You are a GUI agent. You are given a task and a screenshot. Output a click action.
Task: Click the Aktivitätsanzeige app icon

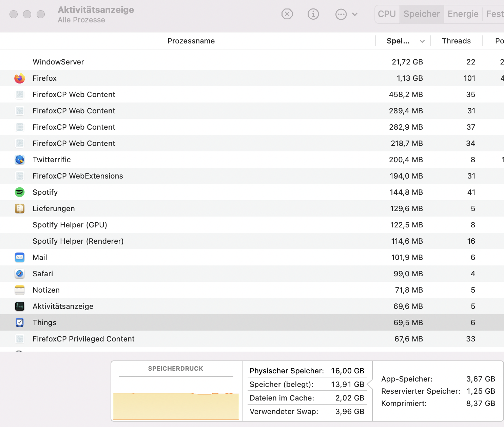(20, 306)
